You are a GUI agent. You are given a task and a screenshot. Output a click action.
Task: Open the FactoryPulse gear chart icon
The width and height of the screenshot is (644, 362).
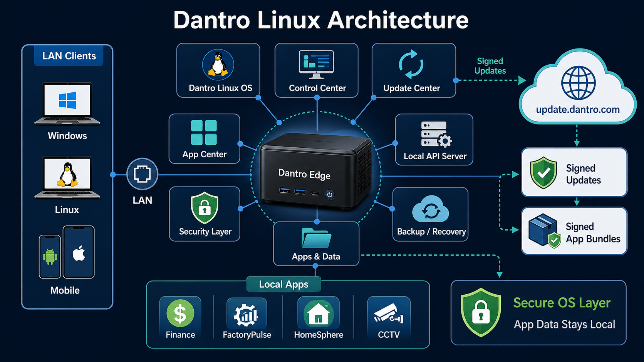(x=247, y=314)
